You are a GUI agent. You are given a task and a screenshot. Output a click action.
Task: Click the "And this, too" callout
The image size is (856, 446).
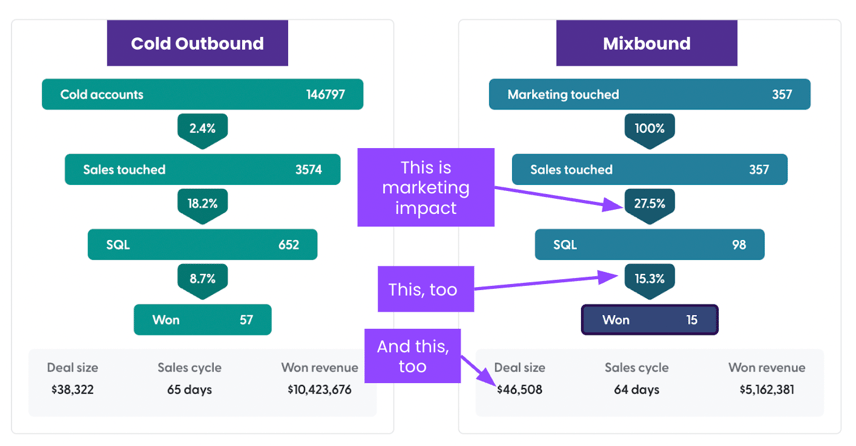click(413, 356)
